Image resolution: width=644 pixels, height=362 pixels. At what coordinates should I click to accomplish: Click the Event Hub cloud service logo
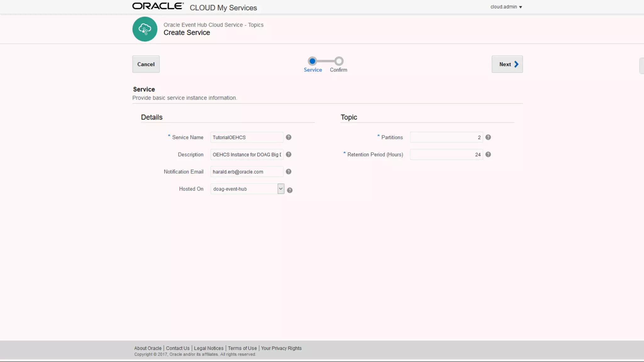145,29
